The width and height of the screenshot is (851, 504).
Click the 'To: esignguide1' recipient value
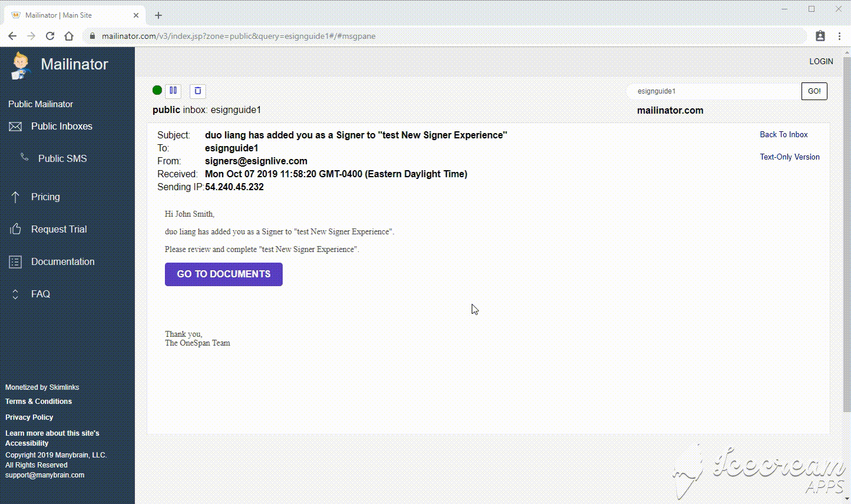232,148
